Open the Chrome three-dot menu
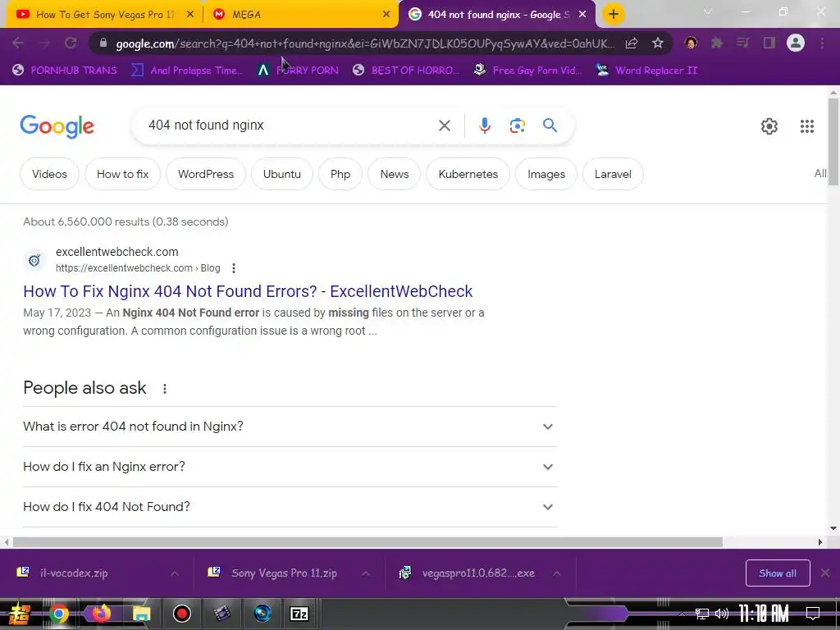 coord(822,43)
